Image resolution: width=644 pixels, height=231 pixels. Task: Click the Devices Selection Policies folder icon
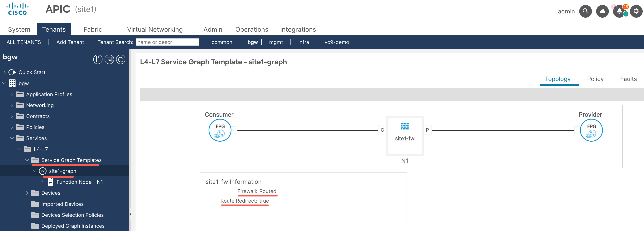[x=35, y=215]
